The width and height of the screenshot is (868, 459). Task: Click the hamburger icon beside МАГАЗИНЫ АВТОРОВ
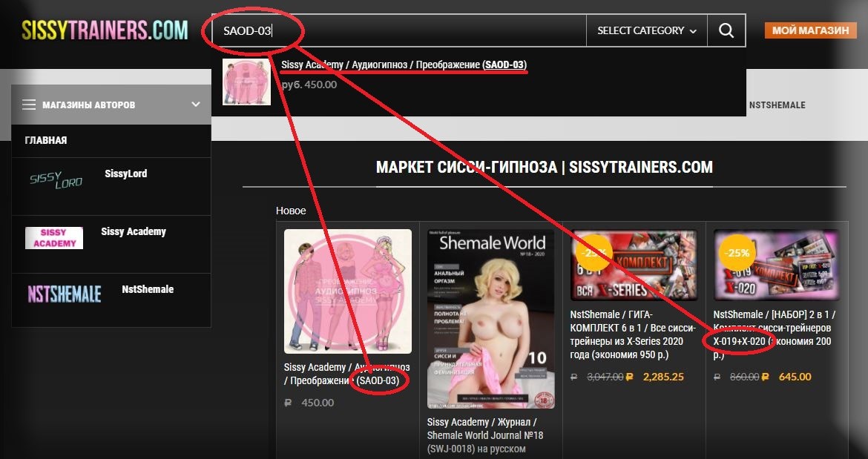pyautogui.click(x=29, y=105)
